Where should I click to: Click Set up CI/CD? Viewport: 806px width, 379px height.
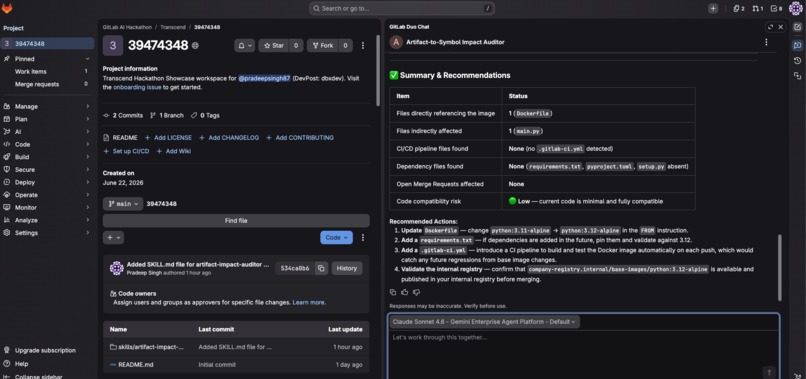[x=126, y=151]
